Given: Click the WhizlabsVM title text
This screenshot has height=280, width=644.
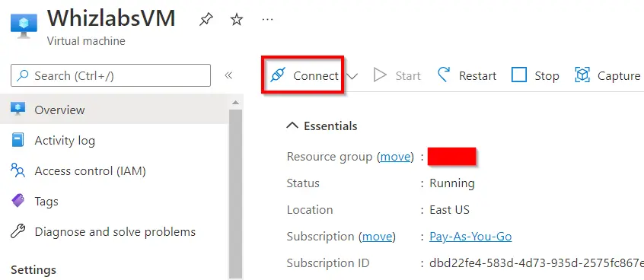Looking at the screenshot, I should point(111,18).
